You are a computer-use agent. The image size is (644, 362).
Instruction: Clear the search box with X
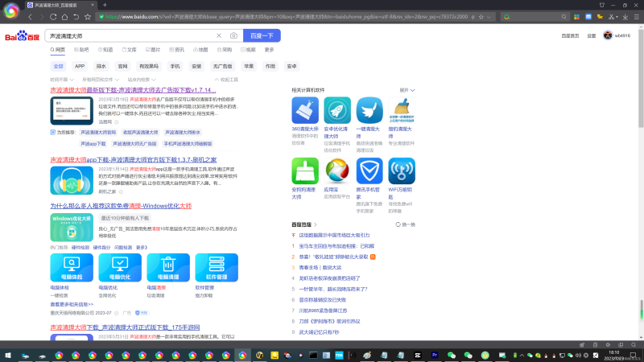[x=219, y=35]
